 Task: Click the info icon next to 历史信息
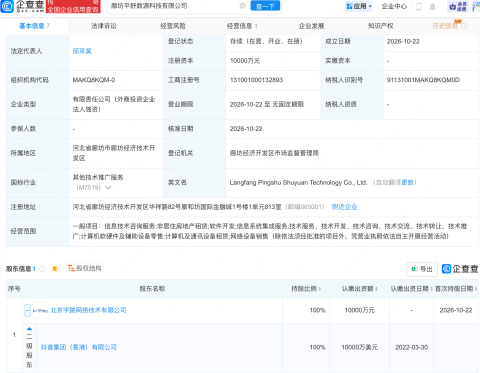(464, 26)
